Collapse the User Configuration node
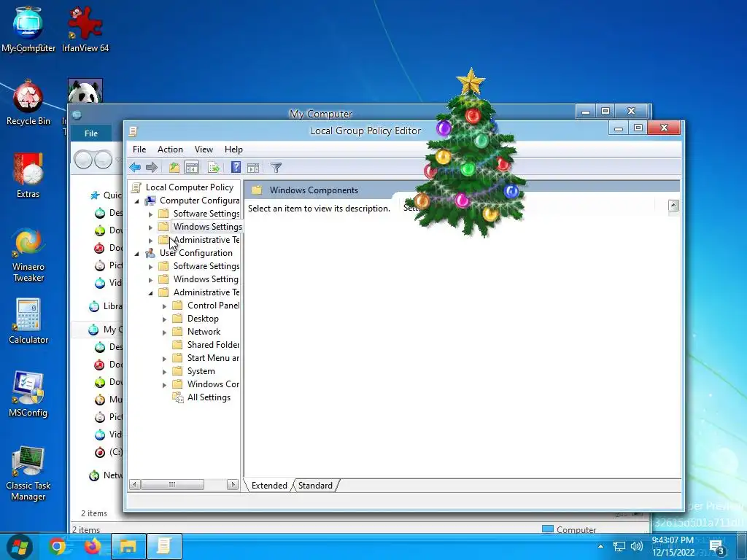Image resolution: width=747 pixels, height=560 pixels. pos(136,253)
